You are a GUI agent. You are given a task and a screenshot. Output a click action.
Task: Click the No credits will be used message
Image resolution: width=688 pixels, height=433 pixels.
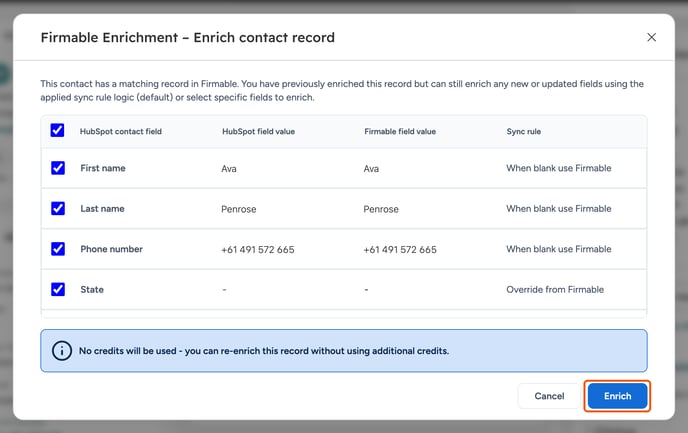(x=264, y=351)
